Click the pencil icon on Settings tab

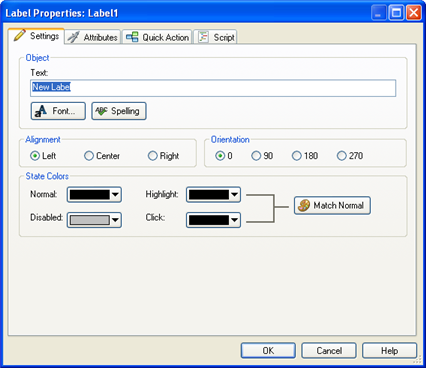click(19, 36)
